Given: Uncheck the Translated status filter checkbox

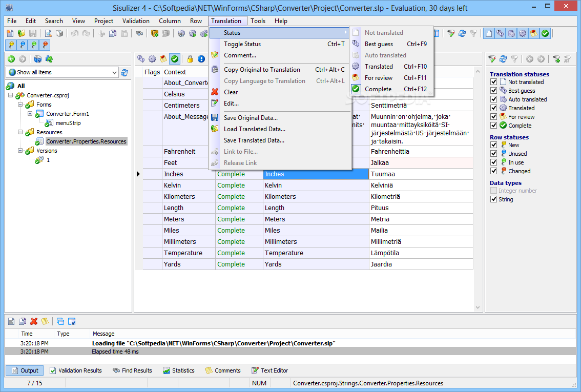Looking at the screenshot, I should tap(493, 108).
